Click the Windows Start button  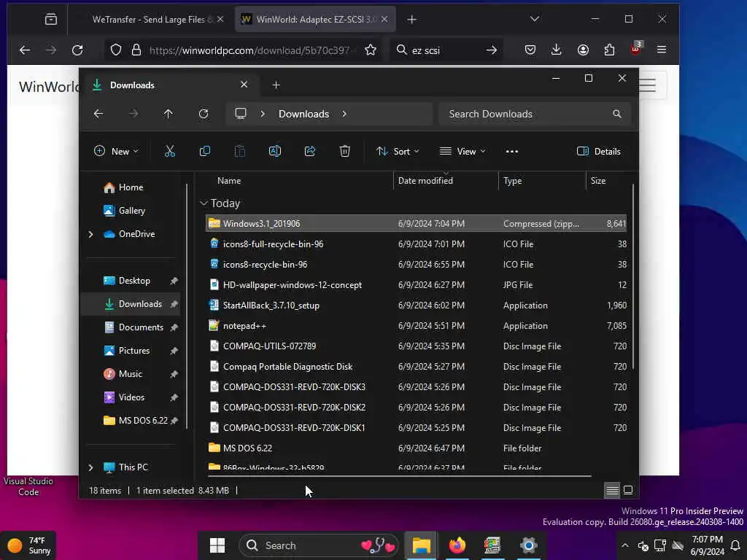217,545
